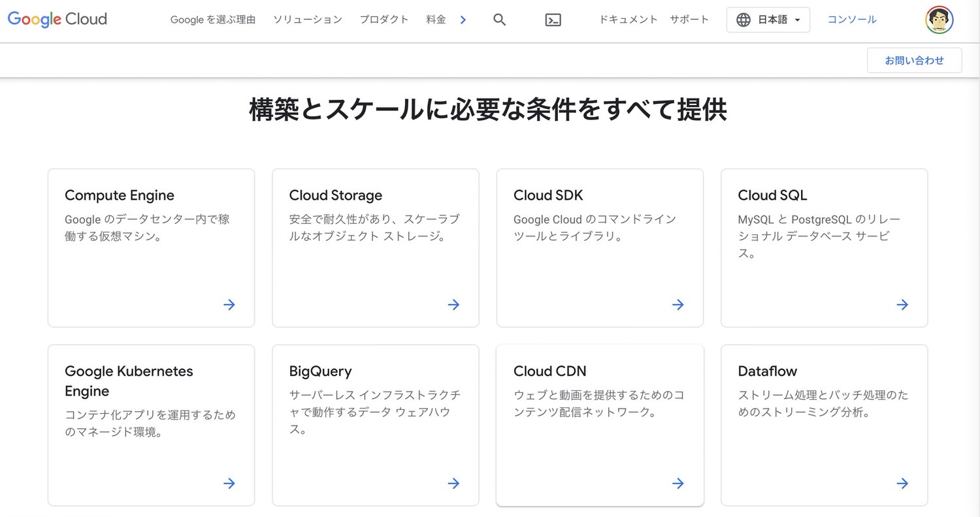Open the user account avatar
The image size is (980, 517).
click(939, 20)
